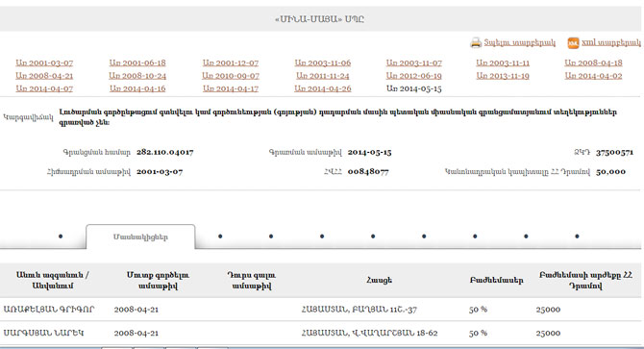Select the 'Մասնակիցներ' participants tab
The image size is (644, 349).
point(140,237)
